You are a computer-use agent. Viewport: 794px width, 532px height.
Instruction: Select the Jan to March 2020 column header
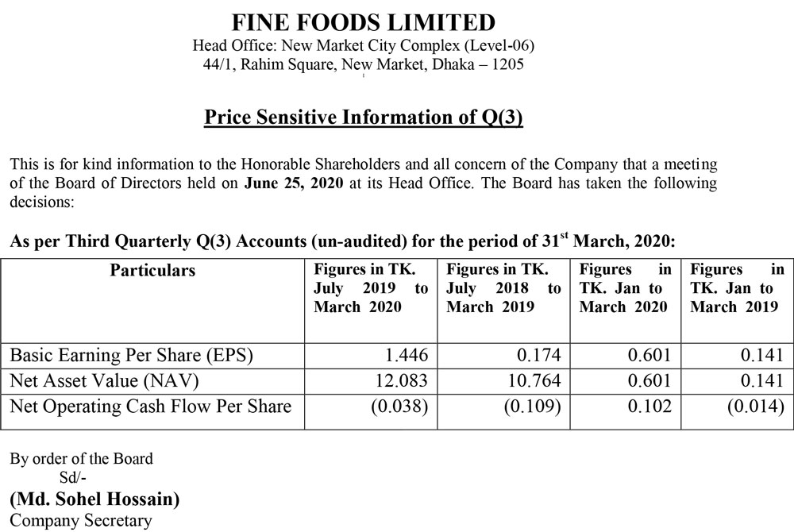point(625,288)
